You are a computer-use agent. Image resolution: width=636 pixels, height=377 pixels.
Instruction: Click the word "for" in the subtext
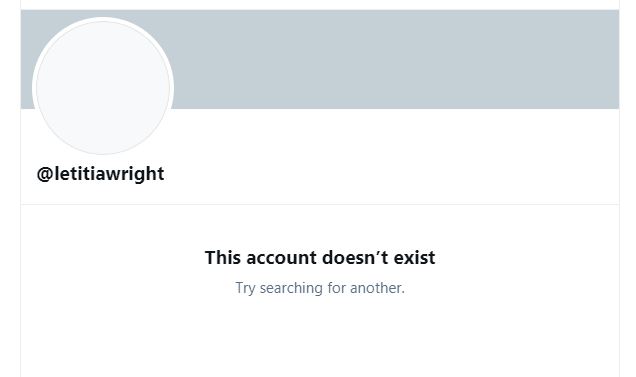[336, 288]
